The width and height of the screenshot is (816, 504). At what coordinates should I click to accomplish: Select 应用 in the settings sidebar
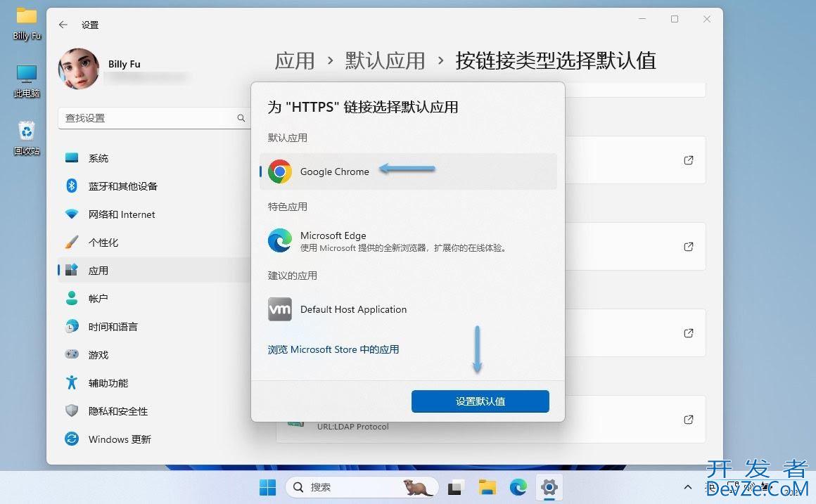154,271
